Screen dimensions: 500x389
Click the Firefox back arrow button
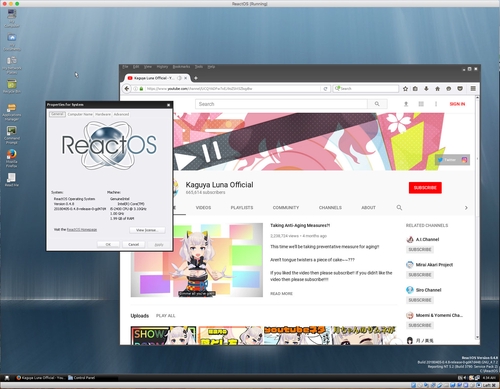pos(127,89)
